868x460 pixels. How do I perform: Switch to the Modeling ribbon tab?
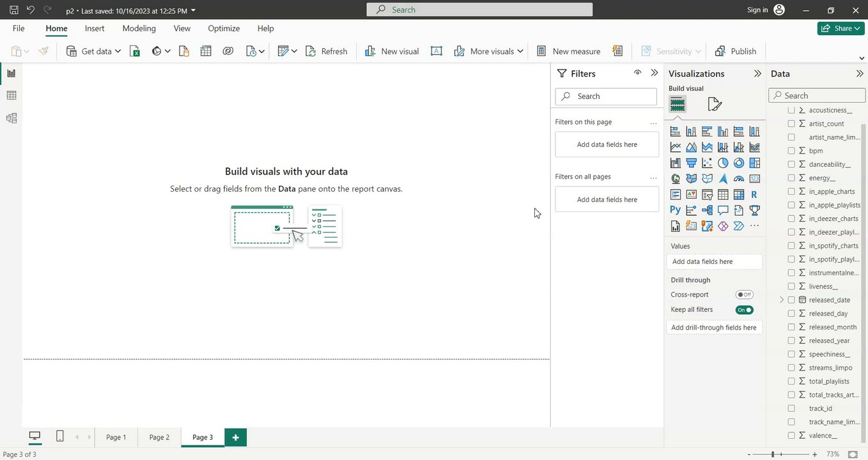139,28
